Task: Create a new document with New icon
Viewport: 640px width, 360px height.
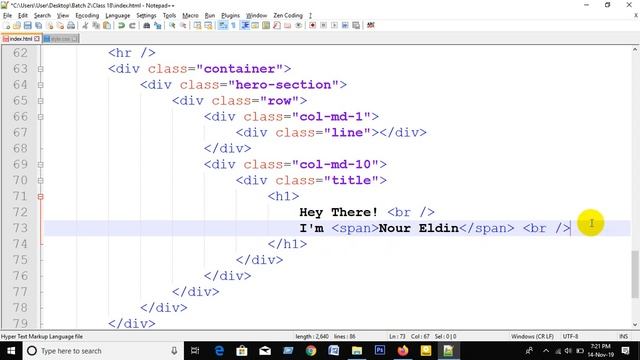Action: [x=6, y=25]
